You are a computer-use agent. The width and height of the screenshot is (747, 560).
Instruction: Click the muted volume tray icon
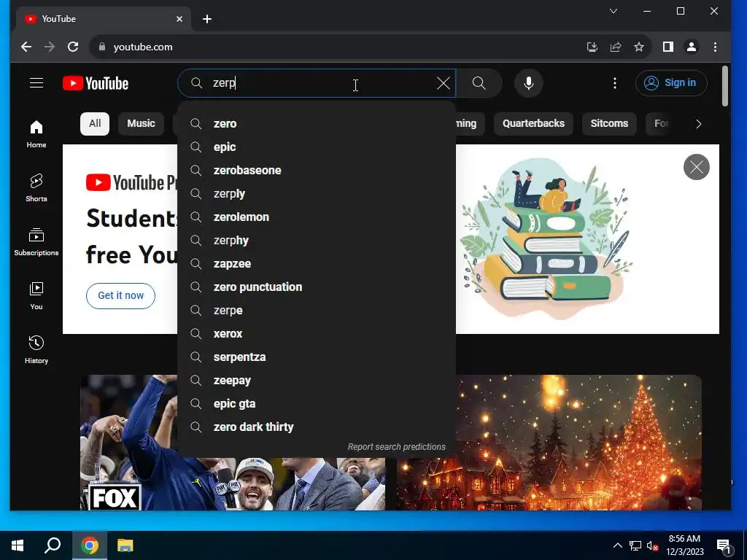(653, 545)
